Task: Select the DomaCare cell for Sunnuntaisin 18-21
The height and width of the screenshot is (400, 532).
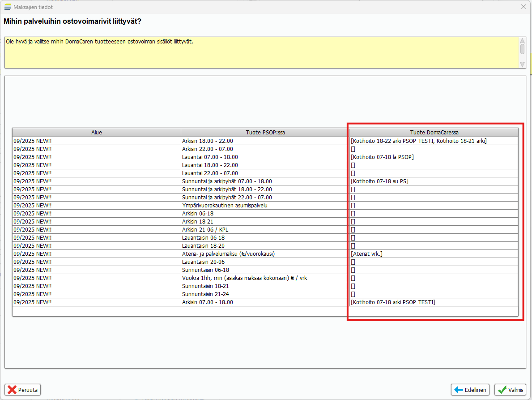Action: click(x=434, y=286)
